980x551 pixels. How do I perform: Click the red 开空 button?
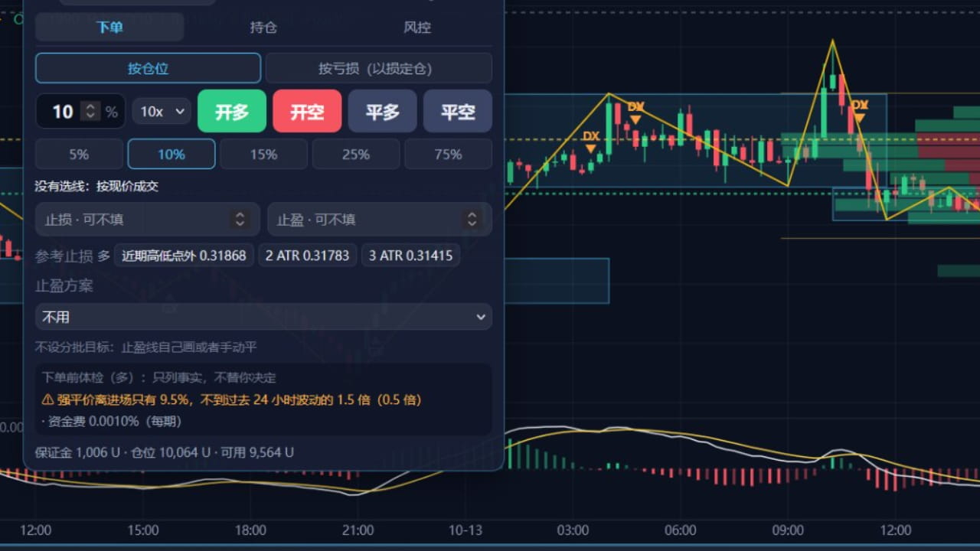[307, 111]
